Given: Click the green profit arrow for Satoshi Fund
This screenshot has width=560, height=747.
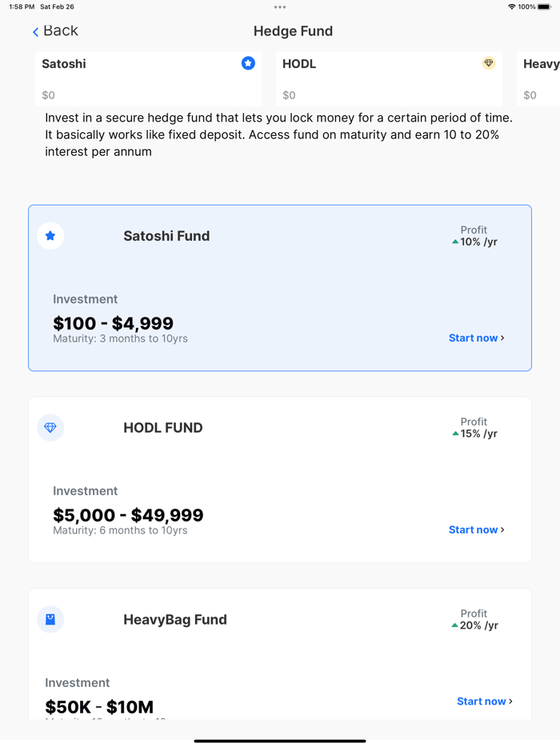Looking at the screenshot, I should click(454, 242).
